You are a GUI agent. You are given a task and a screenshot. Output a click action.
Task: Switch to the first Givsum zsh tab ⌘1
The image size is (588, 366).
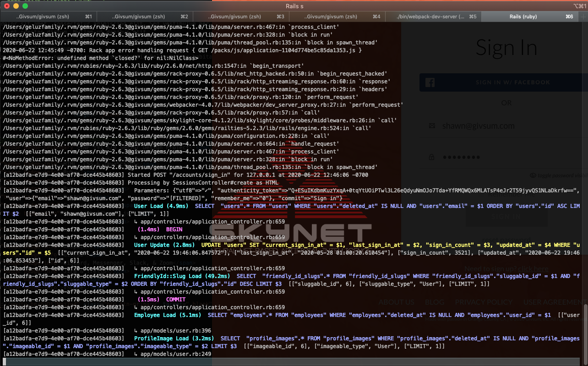pyautogui.click(x=49, y=16)
